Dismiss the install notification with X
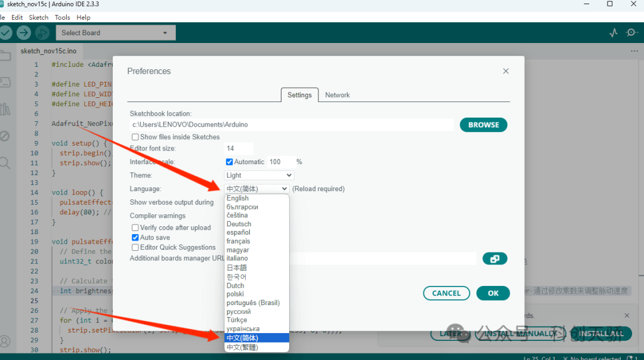Viewport: 644px width, 360px height. pos(627,316)
